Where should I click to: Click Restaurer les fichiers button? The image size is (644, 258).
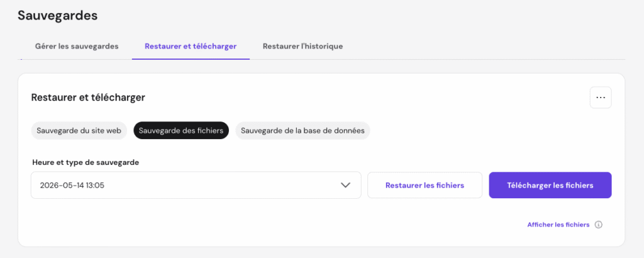(425, 185)
